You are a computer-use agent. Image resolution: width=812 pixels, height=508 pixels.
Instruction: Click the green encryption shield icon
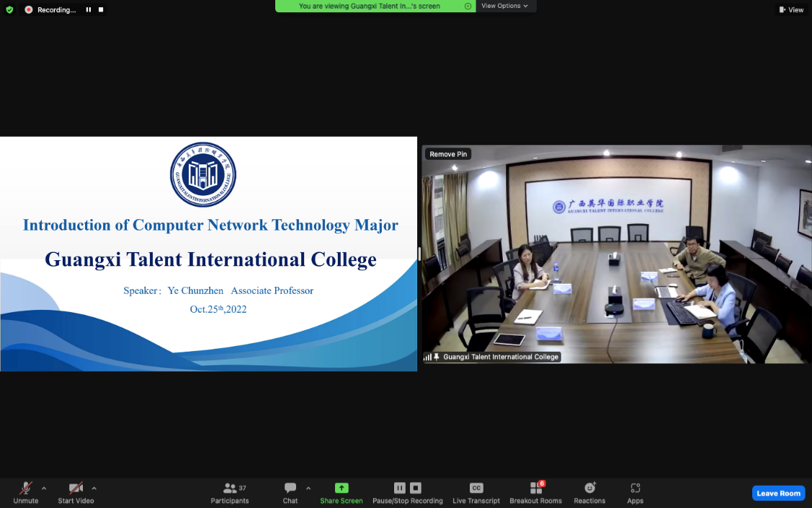pyautogui.click(x=9, y=10)
